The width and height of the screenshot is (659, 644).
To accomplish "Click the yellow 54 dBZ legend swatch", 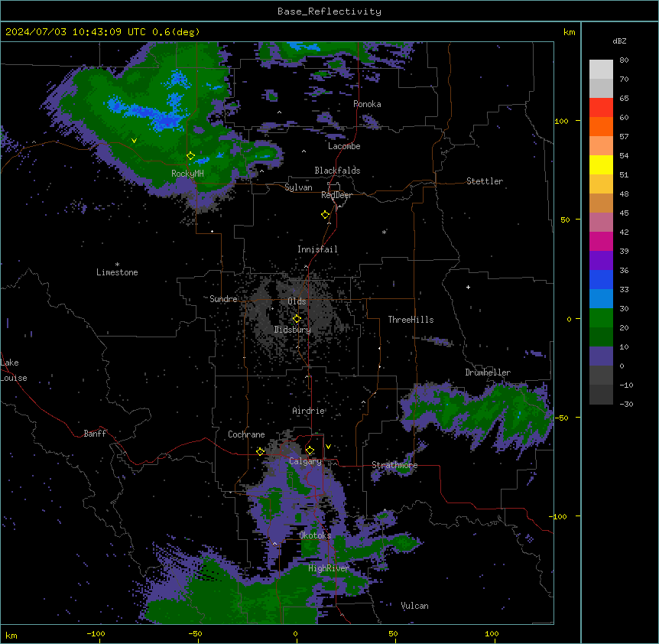I will click(x=601, y=164).
